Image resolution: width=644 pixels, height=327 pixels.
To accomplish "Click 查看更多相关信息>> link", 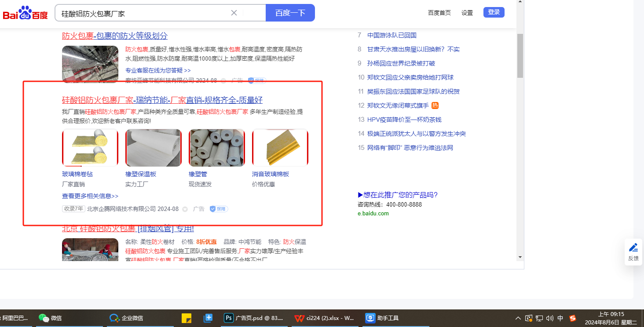I will point(90,196).
